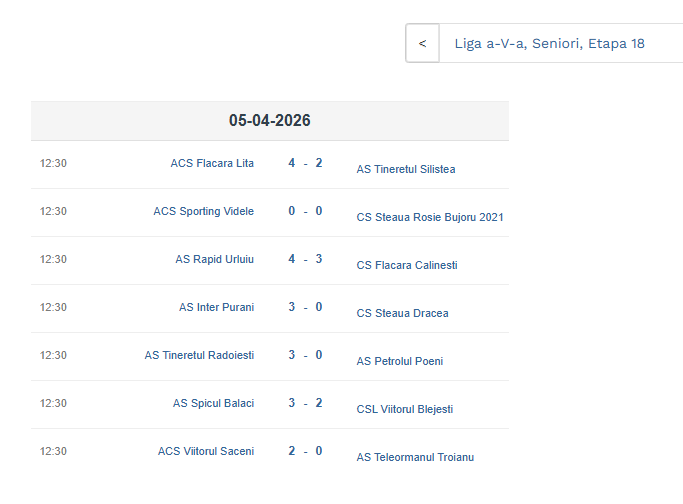The width and height of the screenshot is (683, 504).
Task: Open AS Spicul Balaci team page
Action: click(213, 403)
